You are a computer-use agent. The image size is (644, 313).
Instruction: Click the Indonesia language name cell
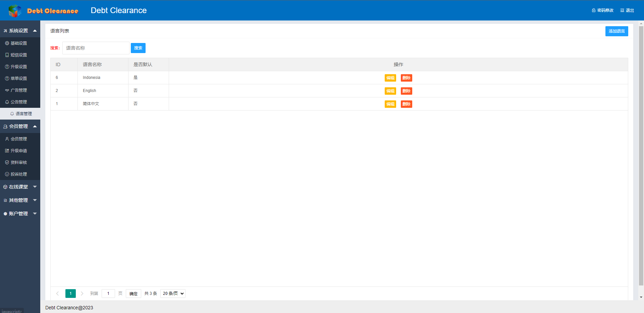click(103, 78)
